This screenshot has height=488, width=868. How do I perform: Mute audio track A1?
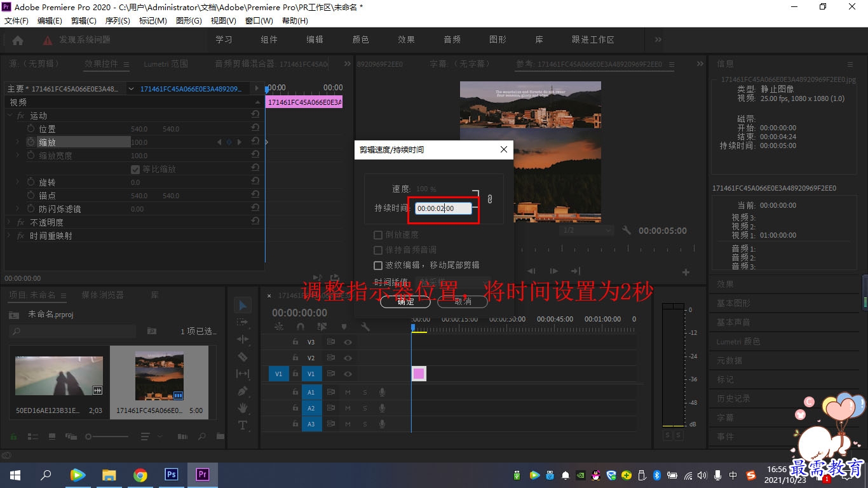pyautogui.click(x=348, y=393)
